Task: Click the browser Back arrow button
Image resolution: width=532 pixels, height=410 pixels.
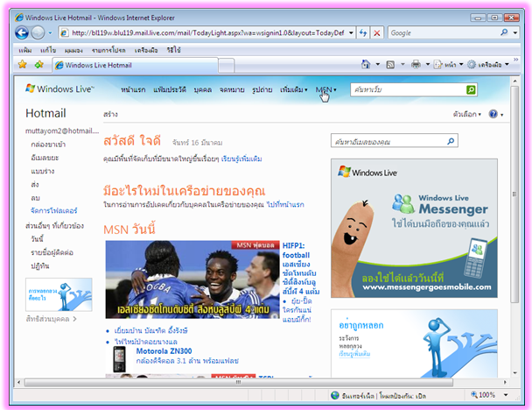Action: [x=22, y=33]
